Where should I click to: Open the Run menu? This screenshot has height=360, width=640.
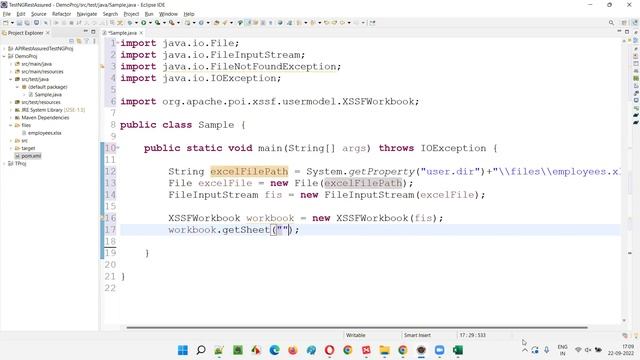[149, 14]
